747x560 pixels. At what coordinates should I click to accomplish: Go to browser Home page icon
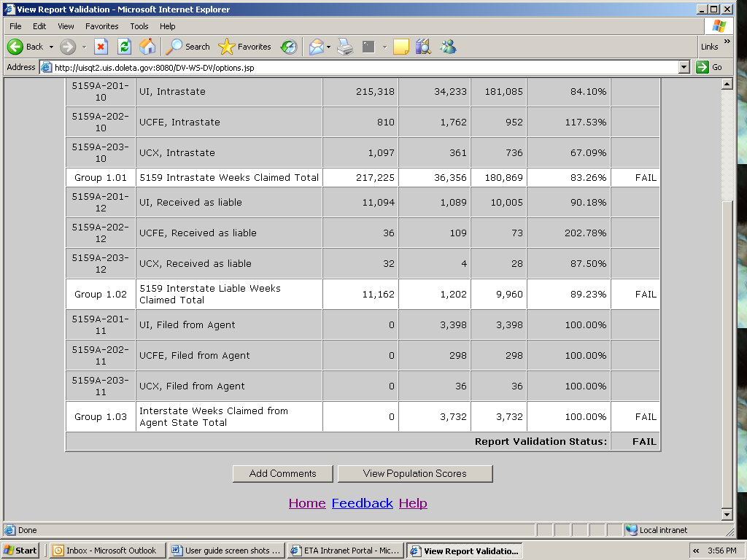pyautogui.click(x=147, y=47)
